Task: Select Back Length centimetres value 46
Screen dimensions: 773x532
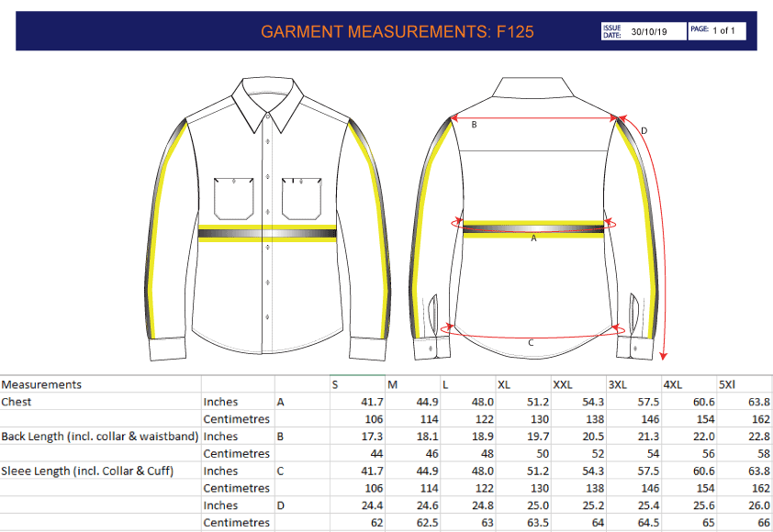Action: (431, 453)
